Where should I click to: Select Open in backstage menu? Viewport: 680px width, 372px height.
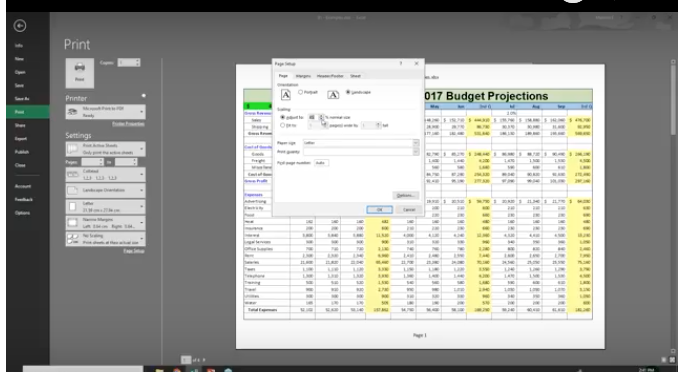(x=20, y=72)
